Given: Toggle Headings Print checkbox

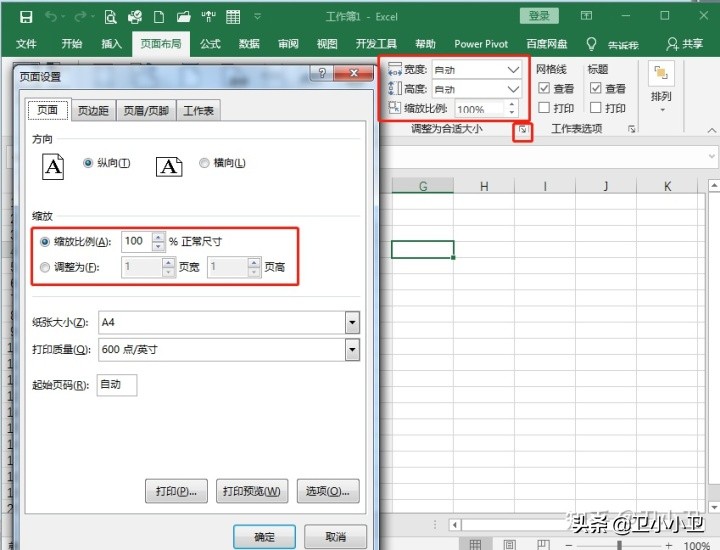Looking at the screenshot, I should pos(596,107).
